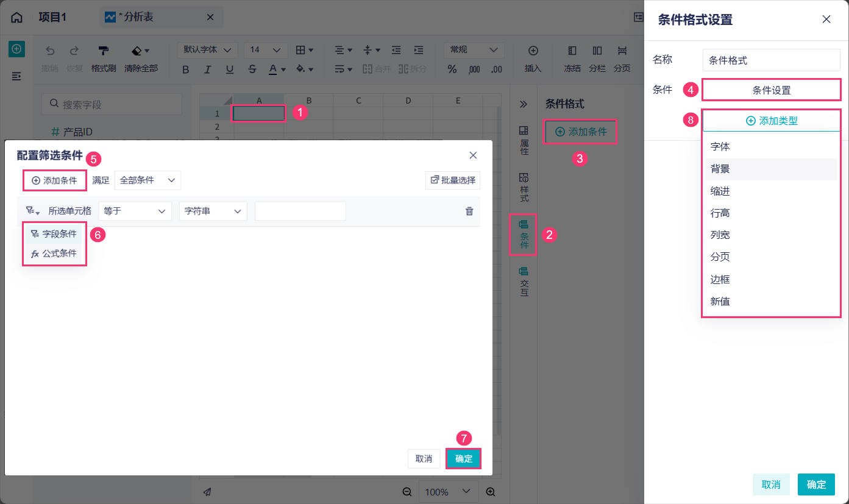The height and width of the screenshot is (504, 849).
Task: Close the 分析表 tab
Action: pyautogui.click(x=210, y=17)
